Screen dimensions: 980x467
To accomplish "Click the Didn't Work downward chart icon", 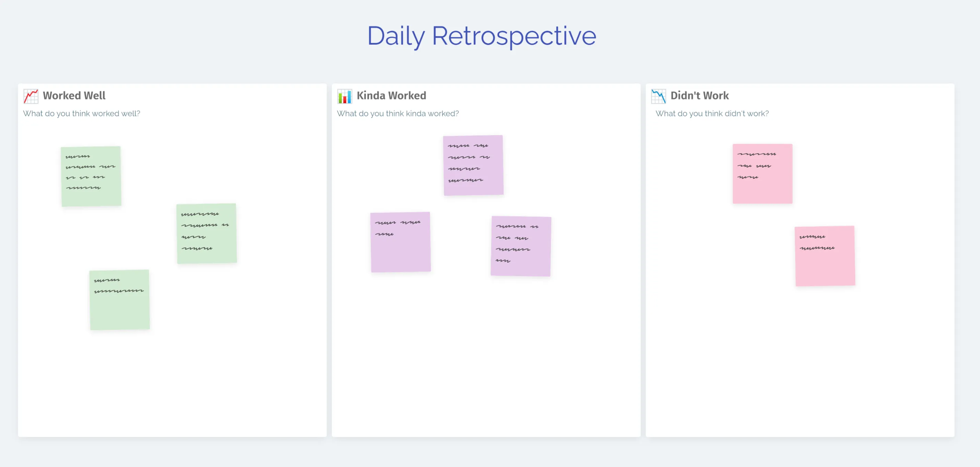I will coord(658,96).
